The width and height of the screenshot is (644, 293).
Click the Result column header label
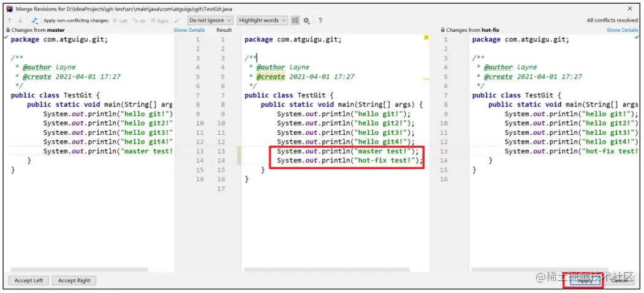(224, 30)
